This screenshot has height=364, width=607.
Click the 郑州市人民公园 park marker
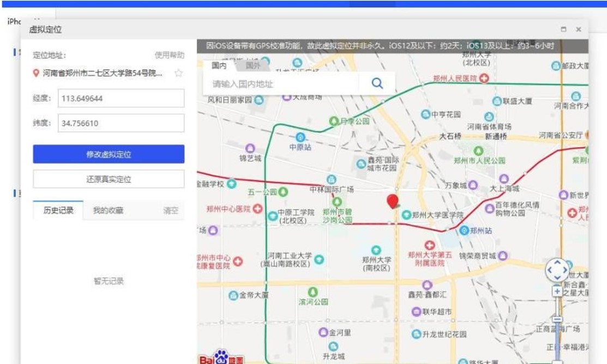tap(478, 150)
